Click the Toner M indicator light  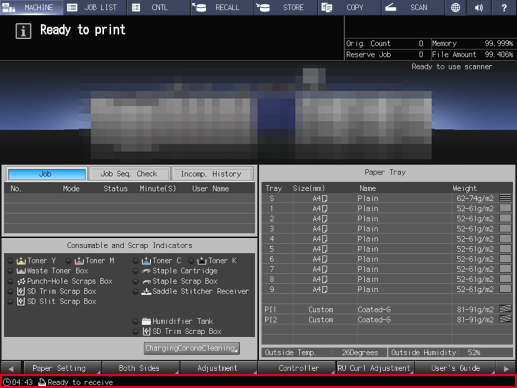click(x=68, y=261)
